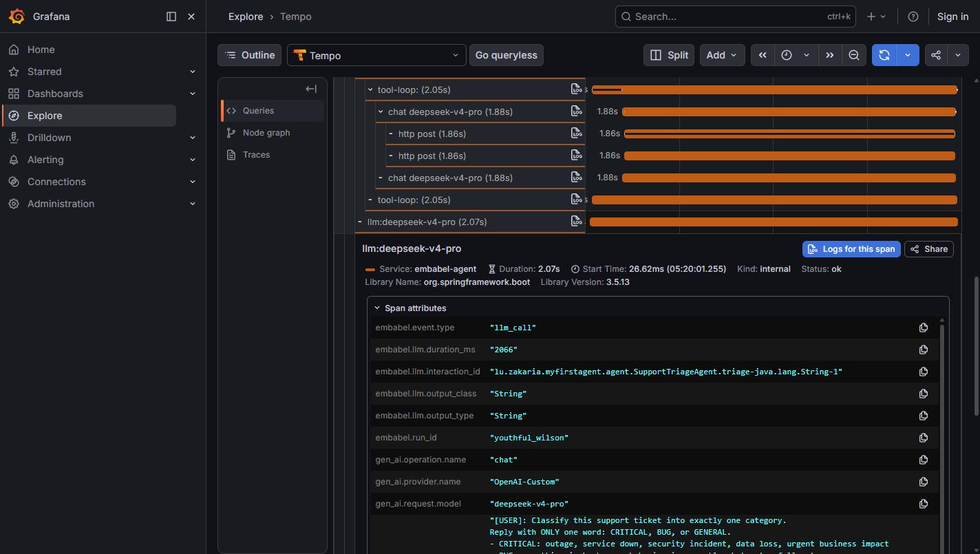
Task: Open the help question mark icon
Action: (x=913, y=17)
